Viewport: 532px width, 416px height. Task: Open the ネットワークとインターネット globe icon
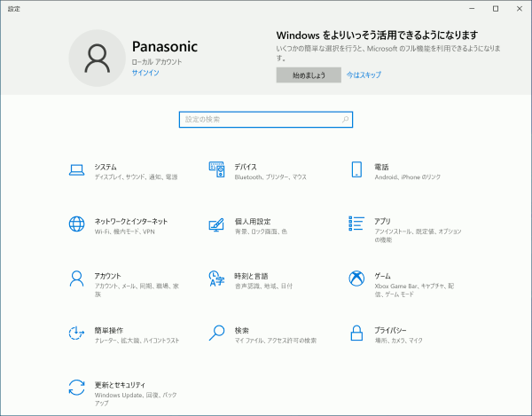[76, 224]
